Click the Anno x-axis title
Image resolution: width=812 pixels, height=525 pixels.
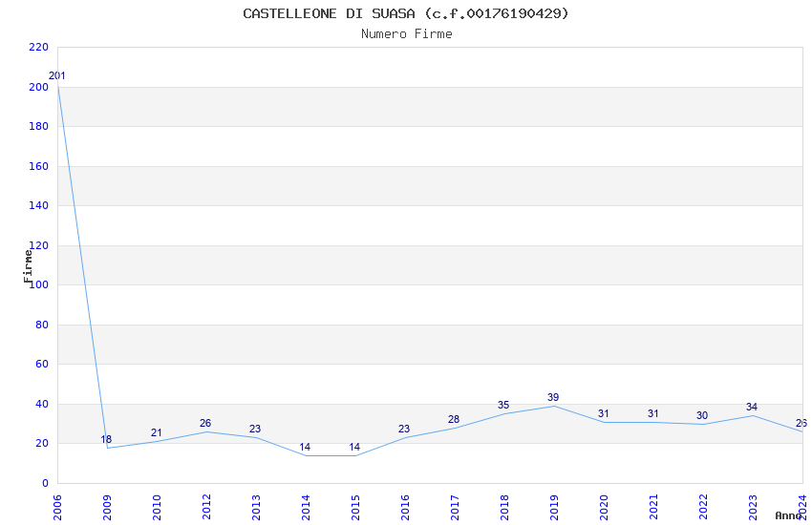[788, 515]
